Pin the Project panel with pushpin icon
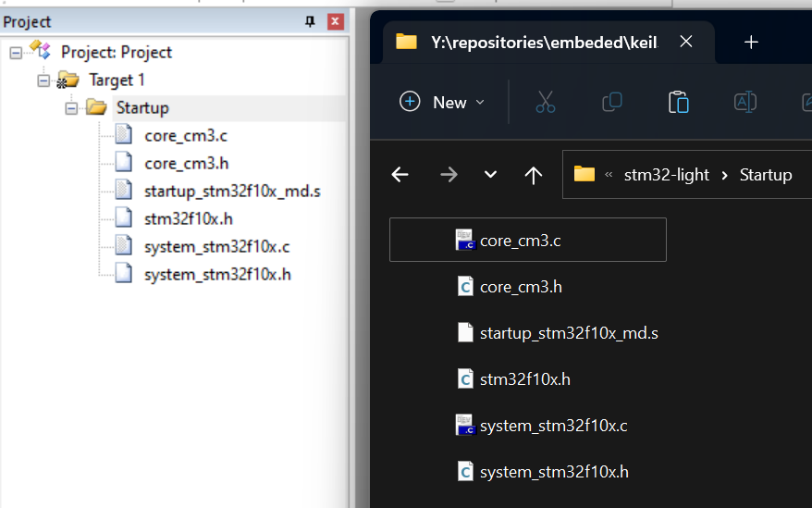812x508 pixels. pos(310,21)
